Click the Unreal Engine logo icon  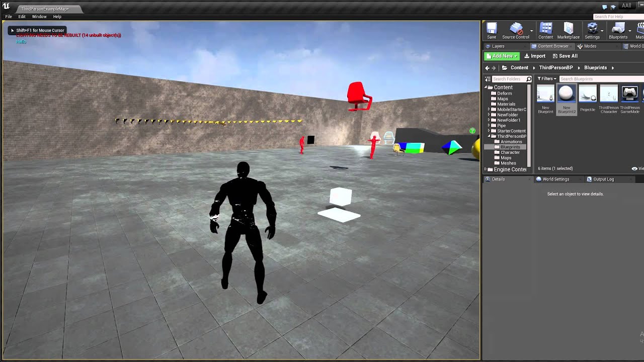(6, 6)
